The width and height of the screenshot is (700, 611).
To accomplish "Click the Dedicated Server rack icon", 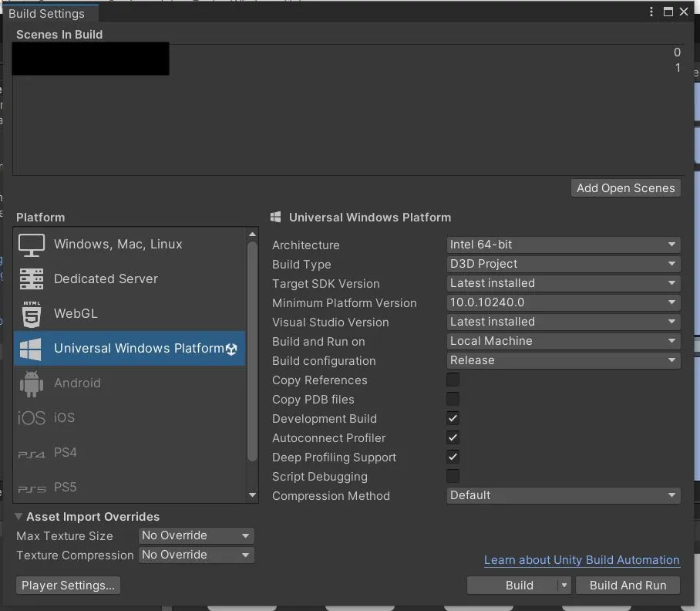I will [x=32, y=279].
